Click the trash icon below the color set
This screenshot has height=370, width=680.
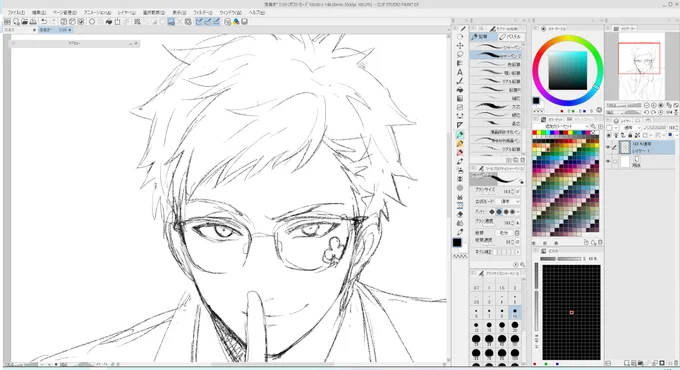600,242
